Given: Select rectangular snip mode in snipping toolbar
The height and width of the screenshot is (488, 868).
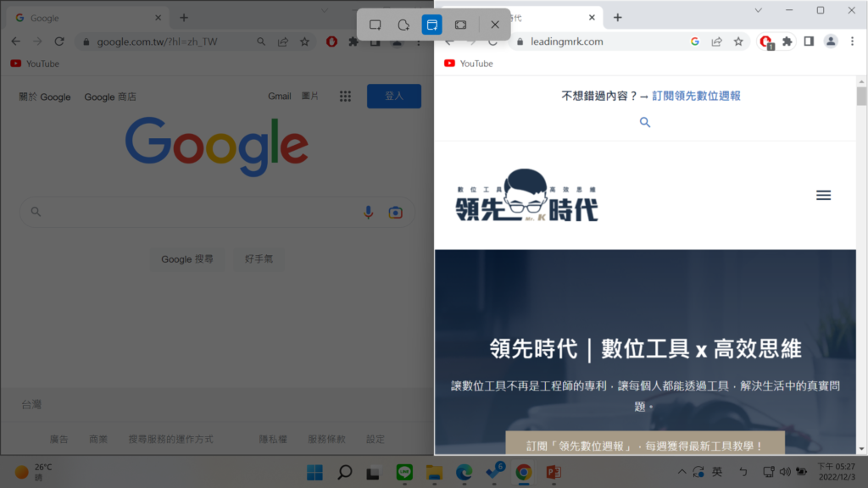Looking at the screenshot, I should (376, 25).
